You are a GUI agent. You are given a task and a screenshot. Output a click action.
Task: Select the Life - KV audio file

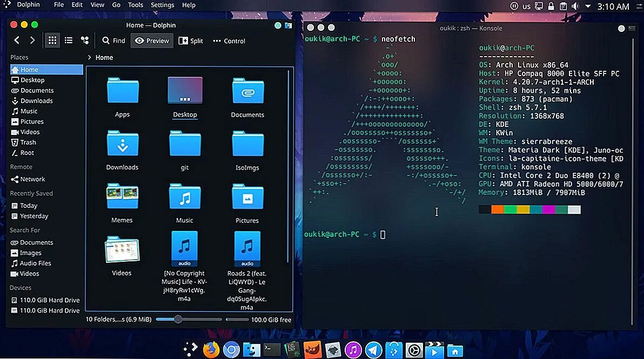(x=184, y=249)
